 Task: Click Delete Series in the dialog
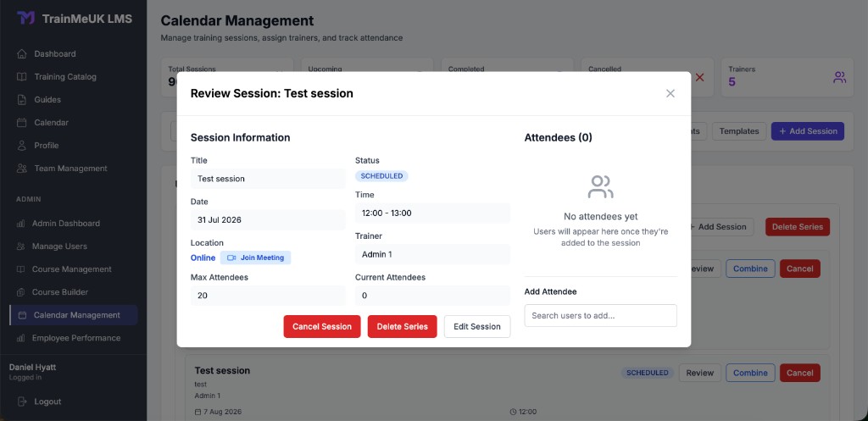tap(403, 326)
